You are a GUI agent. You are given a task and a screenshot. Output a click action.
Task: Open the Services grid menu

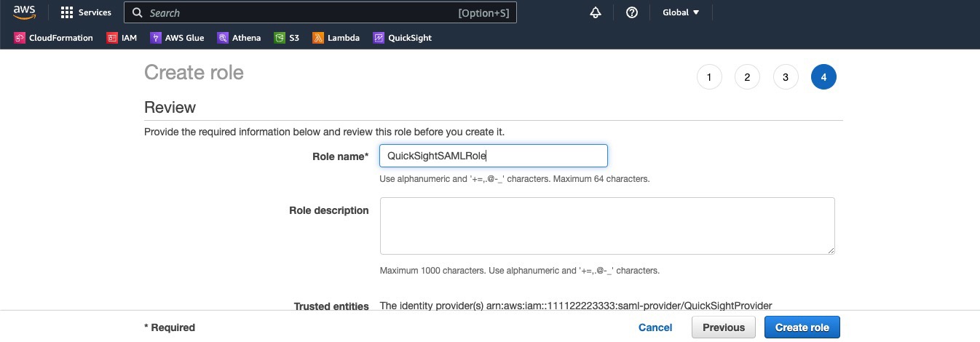tap(67, 12)
